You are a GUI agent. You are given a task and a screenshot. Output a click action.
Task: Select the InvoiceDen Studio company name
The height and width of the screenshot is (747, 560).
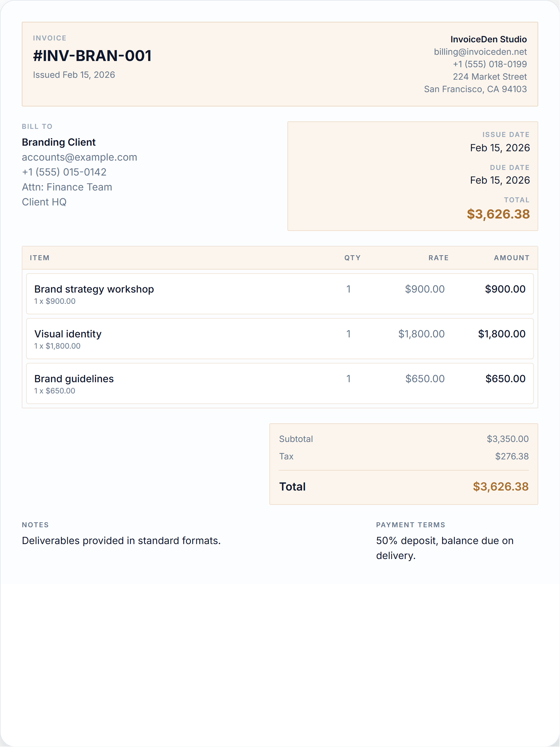pyautogui.click(x=488, y=39)
